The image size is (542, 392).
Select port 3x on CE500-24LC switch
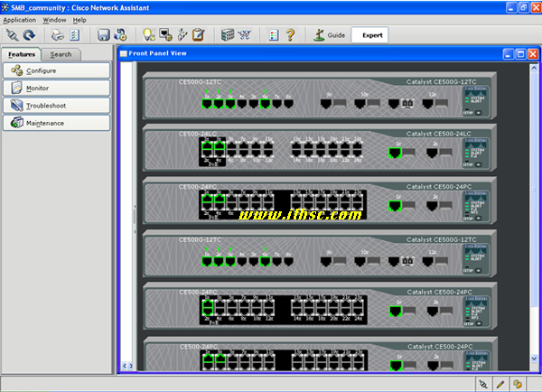[x=220, y=146]
